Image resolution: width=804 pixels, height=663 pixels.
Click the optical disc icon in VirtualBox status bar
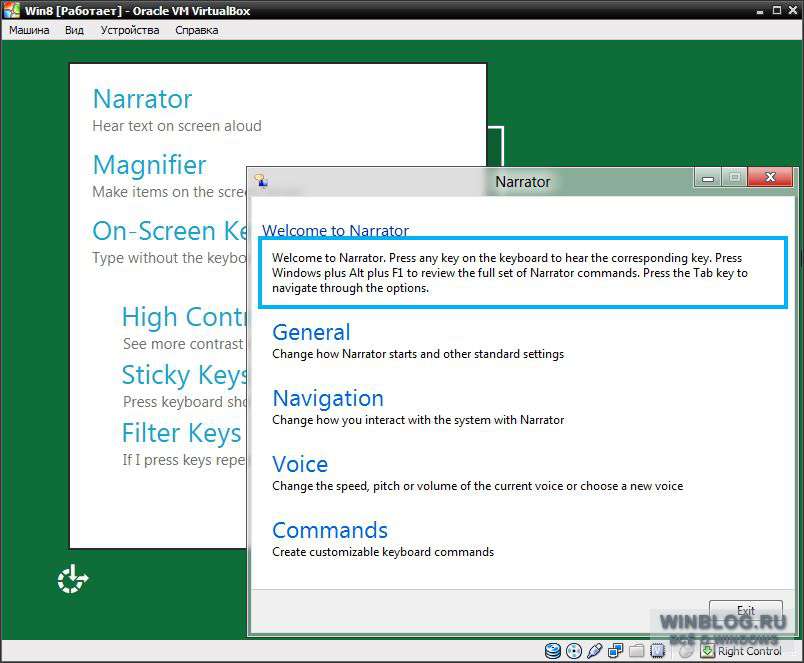click(x=574, y=651)
